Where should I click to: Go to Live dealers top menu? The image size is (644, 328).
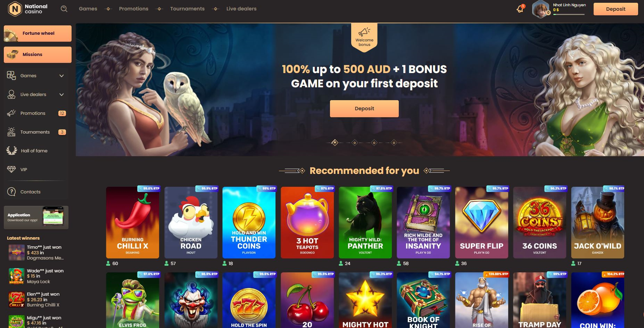tap(241, 9)
